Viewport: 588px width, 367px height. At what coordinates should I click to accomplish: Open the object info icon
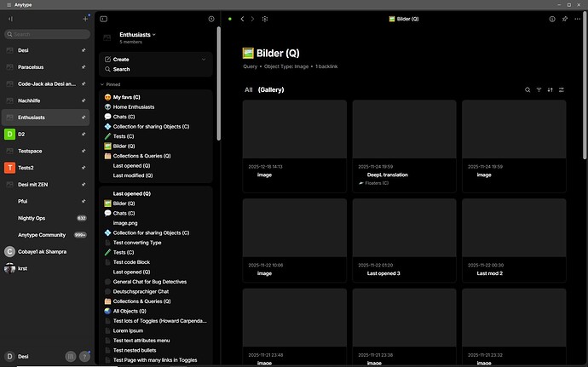coord(552,19)
